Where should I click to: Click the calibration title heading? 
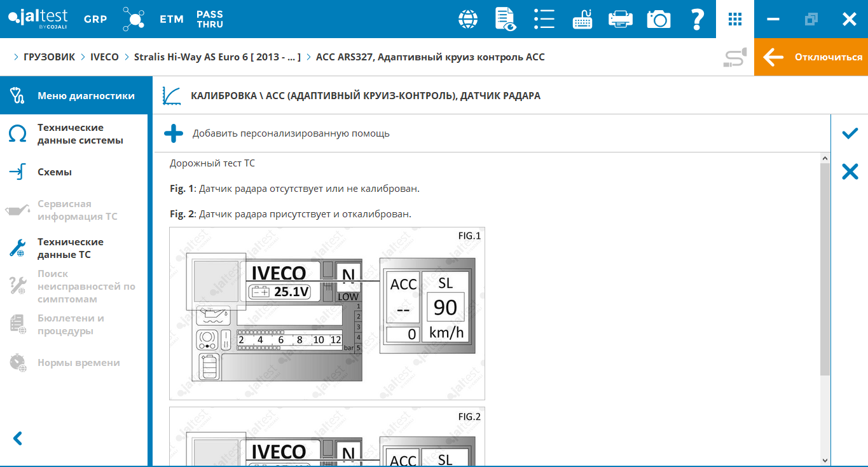[x=366, y=96]
